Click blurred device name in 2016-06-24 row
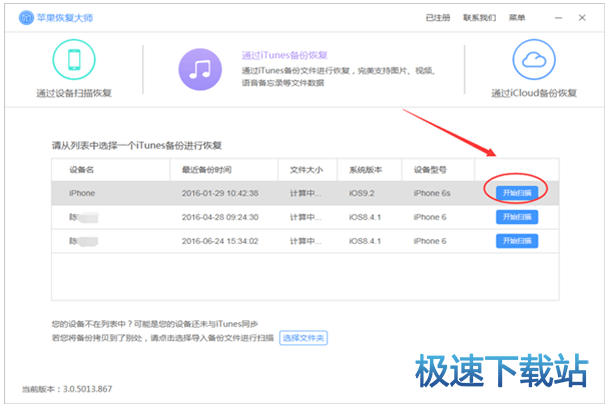The width and height of the screenshot is (609, 408). pyautogui.click(x=83, y=241)
